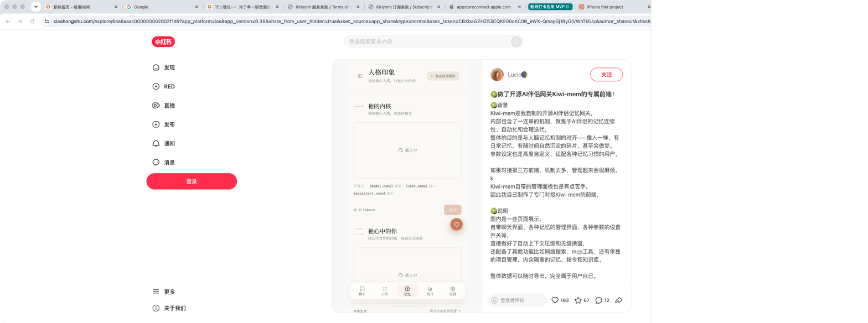Go back with browser back arrow
The image size is (868, 323).
(x=8, y=21)
